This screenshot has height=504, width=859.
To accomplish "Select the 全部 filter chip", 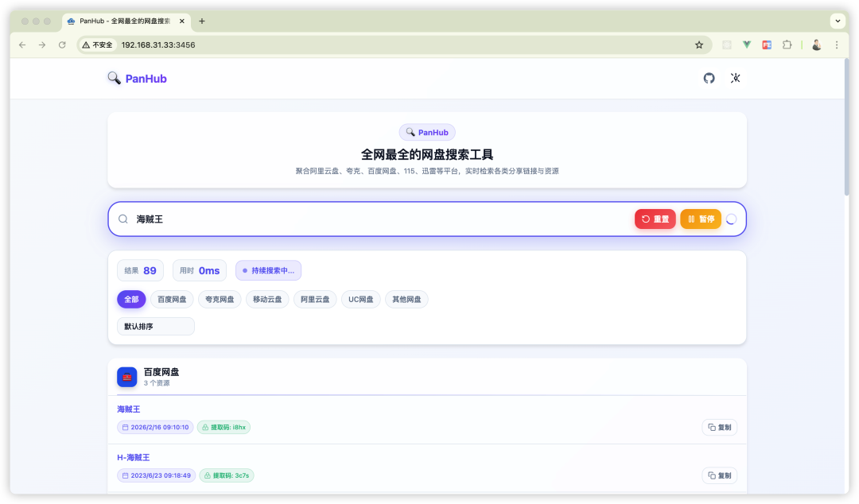I will [131, 299].
